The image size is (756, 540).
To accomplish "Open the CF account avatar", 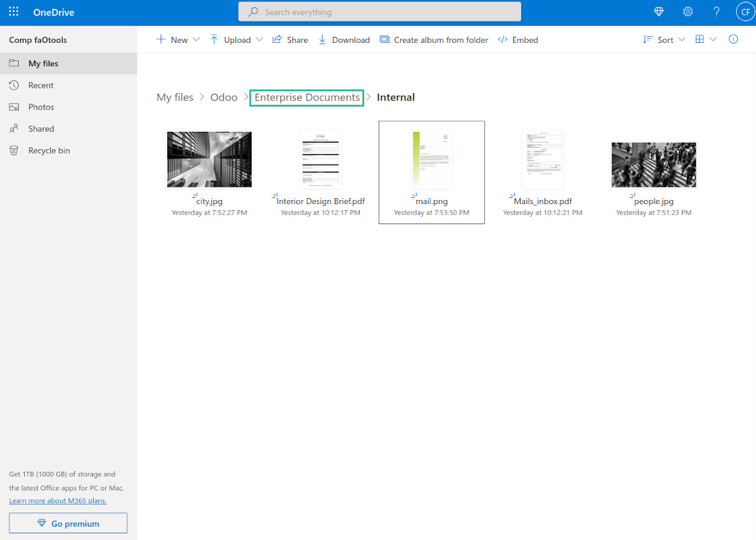I will pos(745,12).
